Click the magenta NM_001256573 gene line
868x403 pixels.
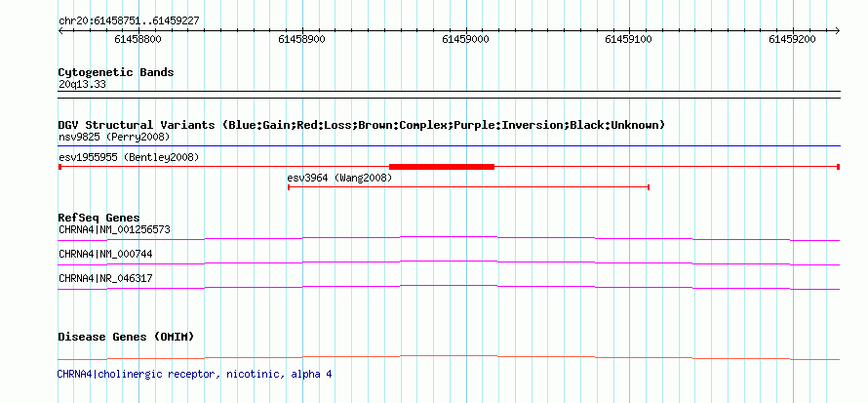(449, 238)
